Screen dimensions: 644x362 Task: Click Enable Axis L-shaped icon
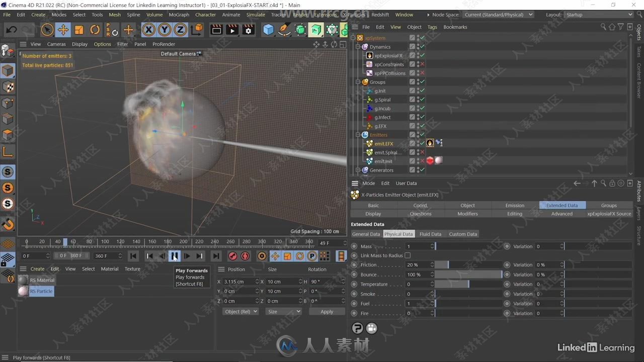[8, 151]
